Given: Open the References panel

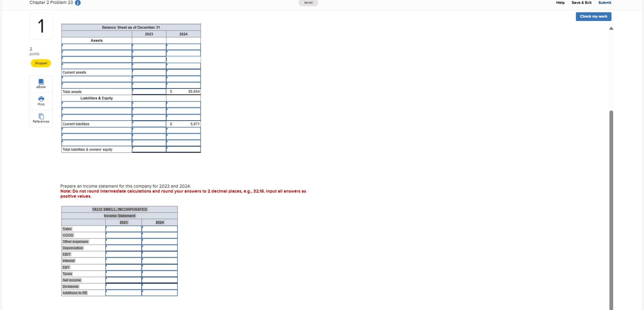Looking at the screenshot, I should pos(41,118).
